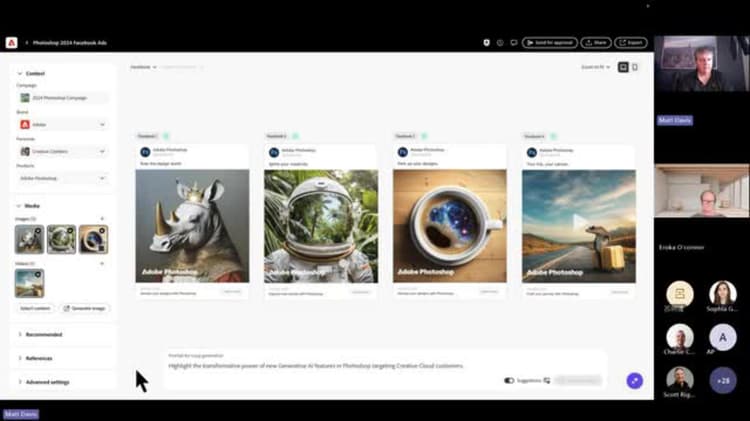Remove the rhino thumbnail via its corner icon

coord(38,231)
